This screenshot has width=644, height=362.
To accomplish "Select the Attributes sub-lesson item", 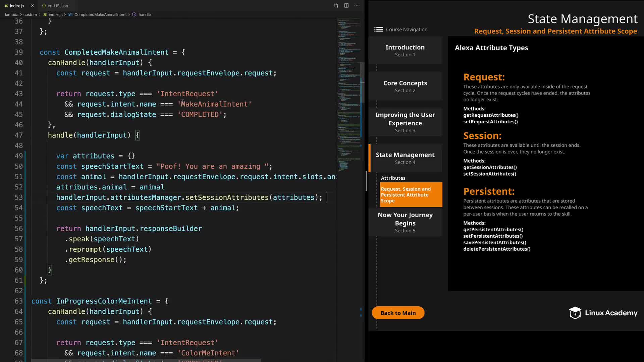I will (393, 178).
